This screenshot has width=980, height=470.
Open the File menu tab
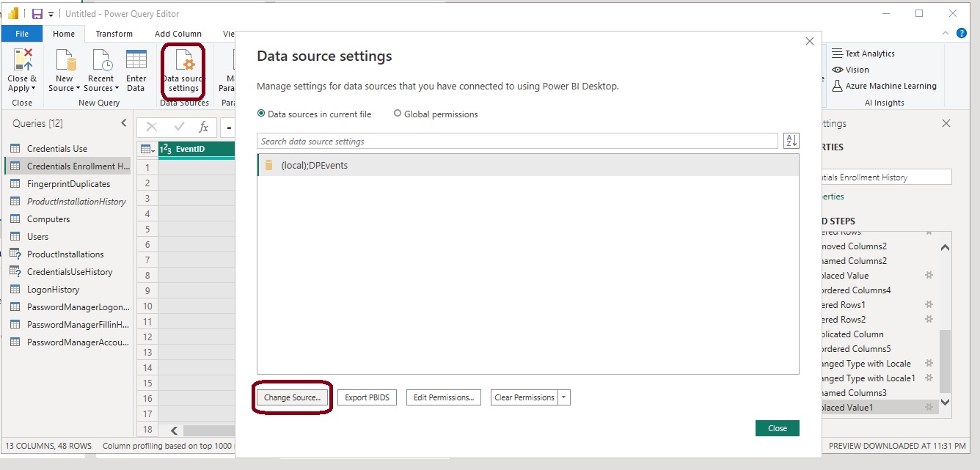[x=22, y=34]
